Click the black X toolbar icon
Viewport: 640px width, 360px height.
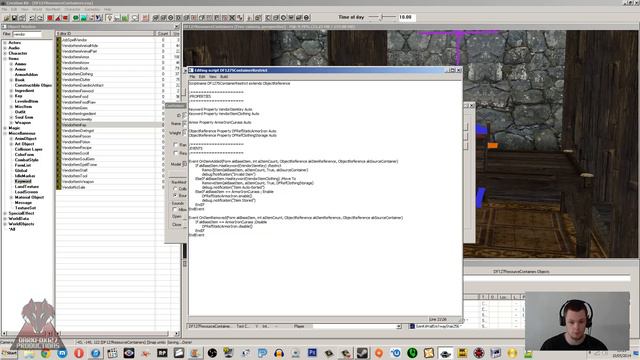click(x=232, y=18)
